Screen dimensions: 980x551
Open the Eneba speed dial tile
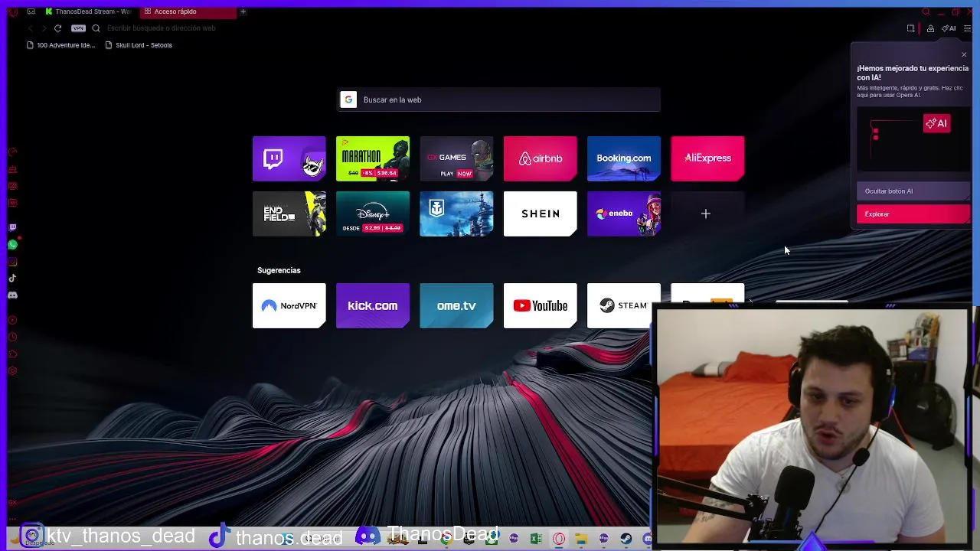[624, 214]
